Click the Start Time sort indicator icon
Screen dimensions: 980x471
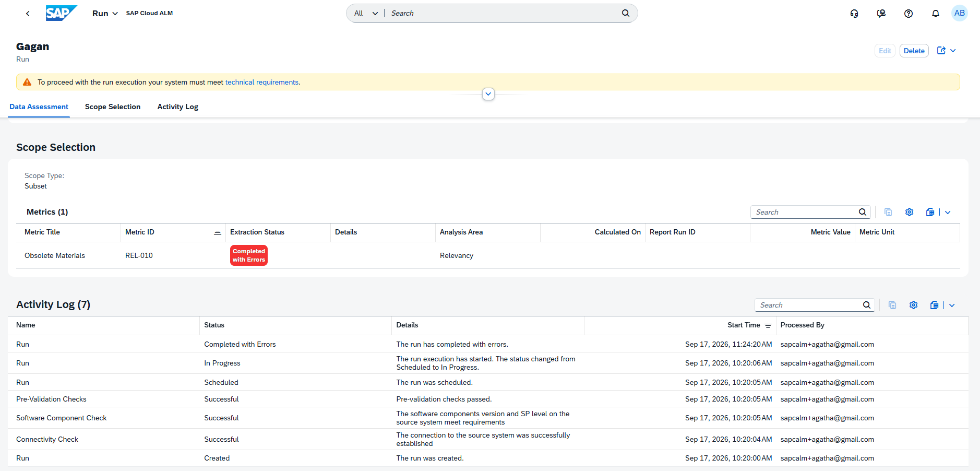[x=768, y=326]
